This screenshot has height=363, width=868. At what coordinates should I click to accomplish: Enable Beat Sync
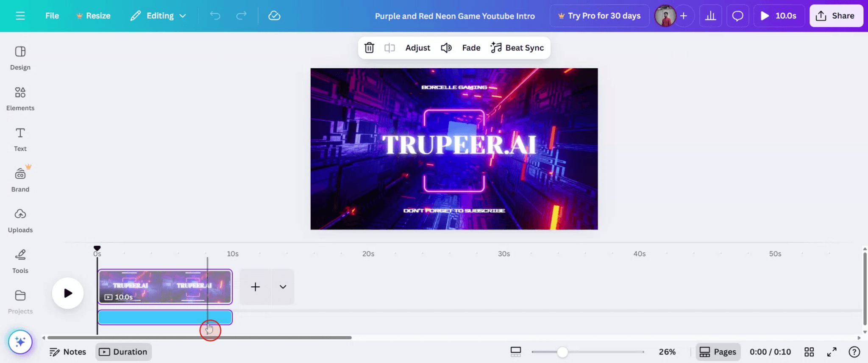point(517,48)
